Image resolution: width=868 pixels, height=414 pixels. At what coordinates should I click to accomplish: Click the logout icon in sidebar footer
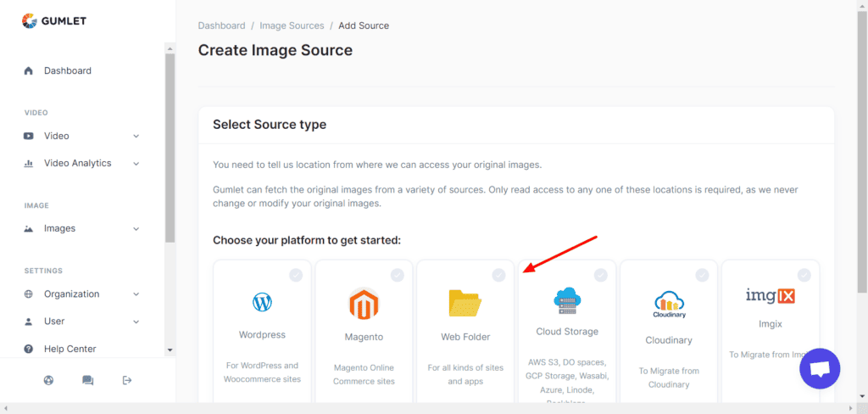[x=127, y=380]
